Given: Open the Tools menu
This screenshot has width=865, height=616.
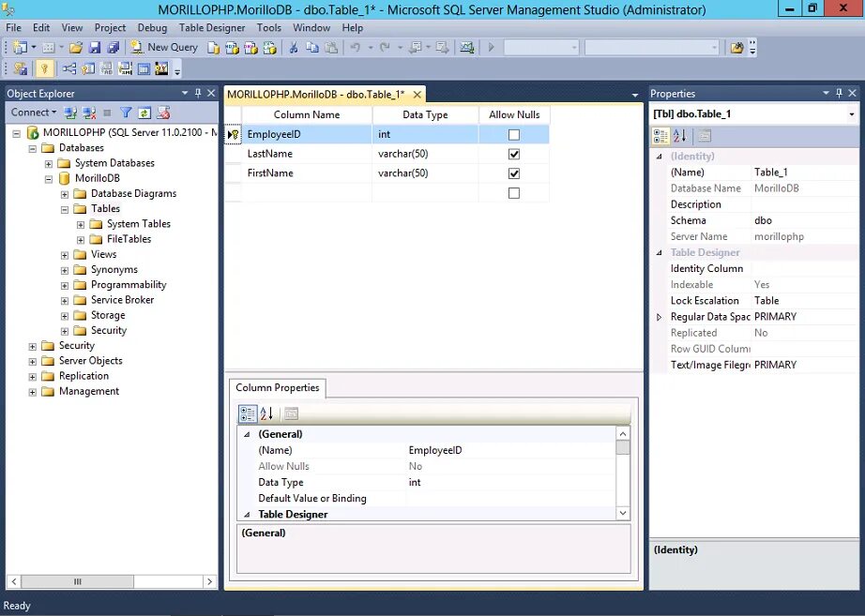Looking at the screenshot, I should [268, 27].
